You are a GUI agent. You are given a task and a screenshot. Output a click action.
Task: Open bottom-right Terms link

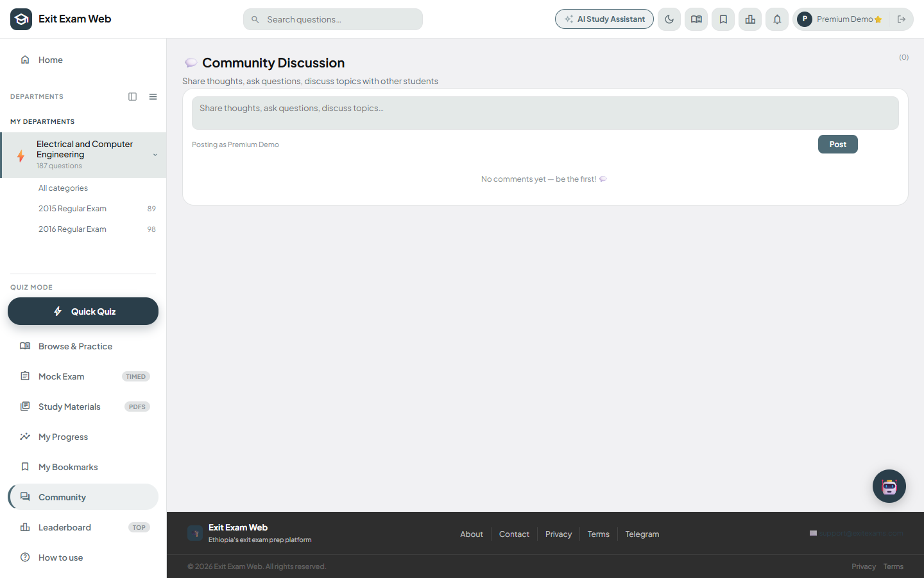click(893, 566)
